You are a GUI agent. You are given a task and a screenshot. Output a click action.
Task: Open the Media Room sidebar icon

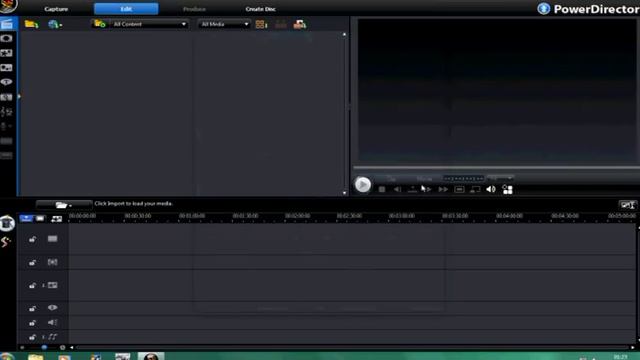[x=7, y=24]
